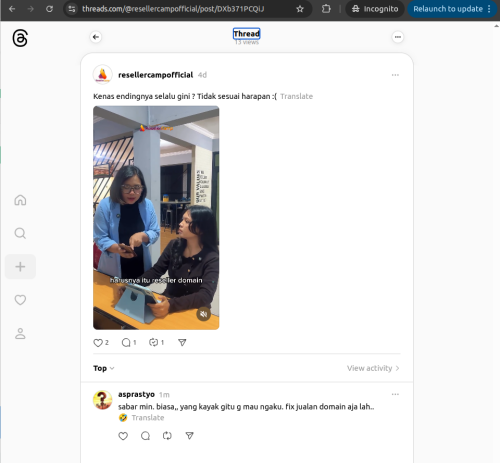The height and width of the screenshot is (463, 500).
Task: Open resellercampofficial profile avatar
Action: tap(102, 75)
